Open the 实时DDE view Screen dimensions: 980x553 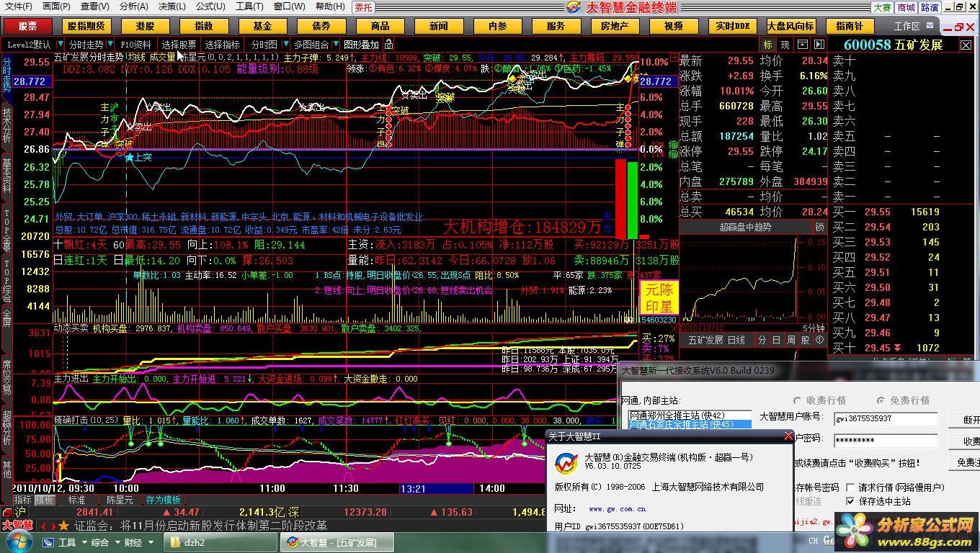[732, 26]
